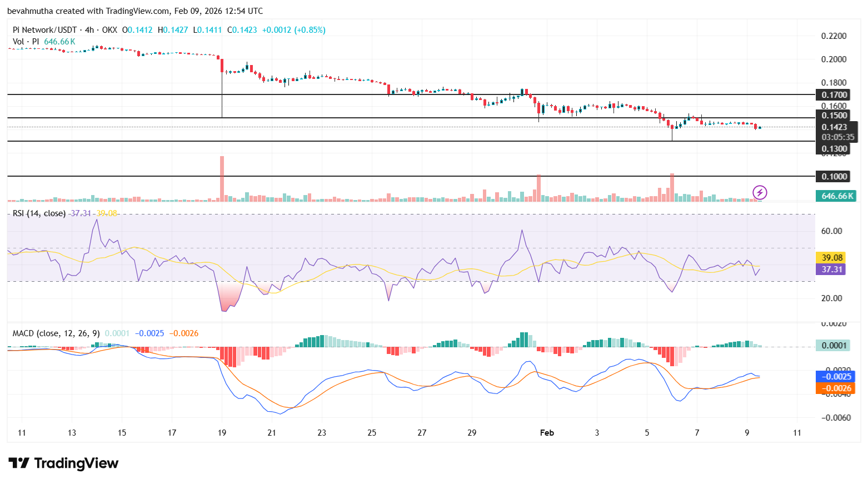
Task: Click the 0.1700 price level label
Action: click(834, 94)
